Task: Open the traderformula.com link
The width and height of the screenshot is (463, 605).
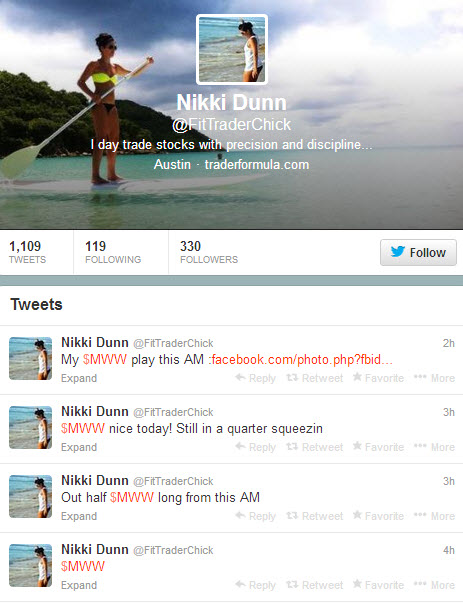Action: (x=257, y=165)
